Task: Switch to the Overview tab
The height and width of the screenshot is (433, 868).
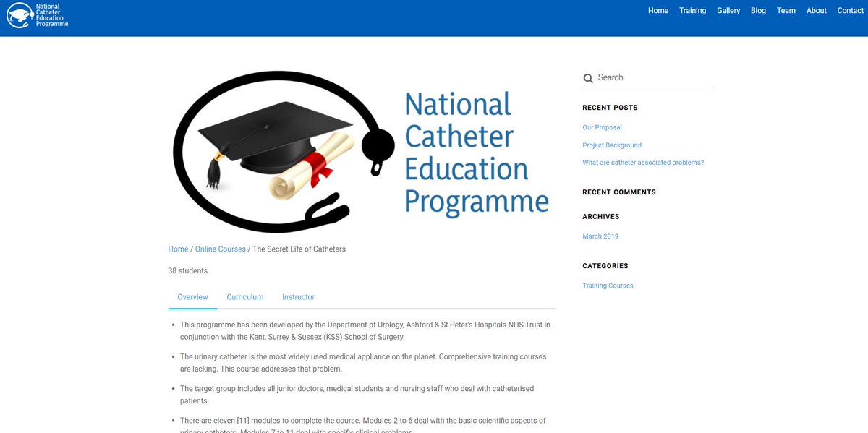Action: (x=192, y=297)
